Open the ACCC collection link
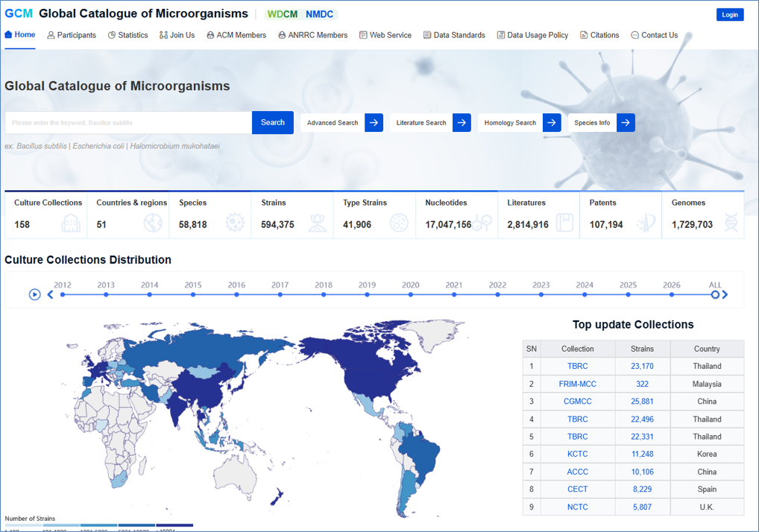The width and height of the screenshot is (759, 532). [x=578, y=472]
